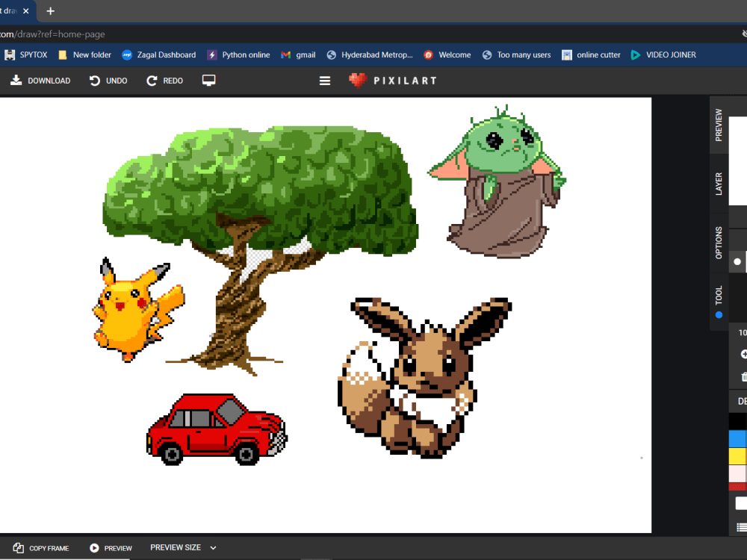Pick the light pink color swatch
The image size is (747, 560).
point(737,473)
